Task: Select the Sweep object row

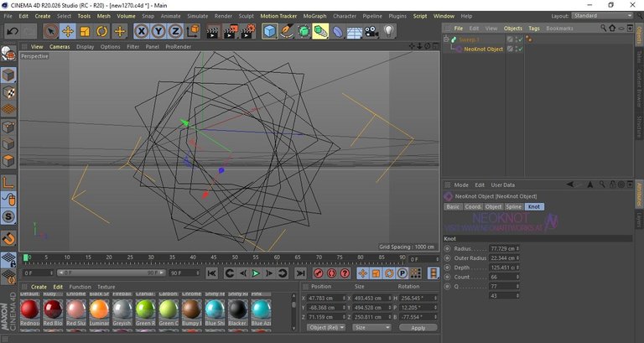Action: coord(469,39)
